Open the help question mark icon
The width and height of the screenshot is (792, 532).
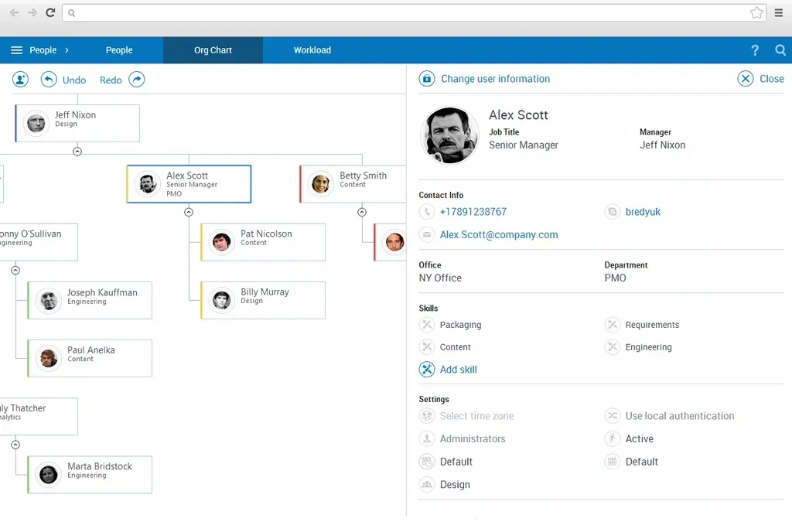point(755,50)
